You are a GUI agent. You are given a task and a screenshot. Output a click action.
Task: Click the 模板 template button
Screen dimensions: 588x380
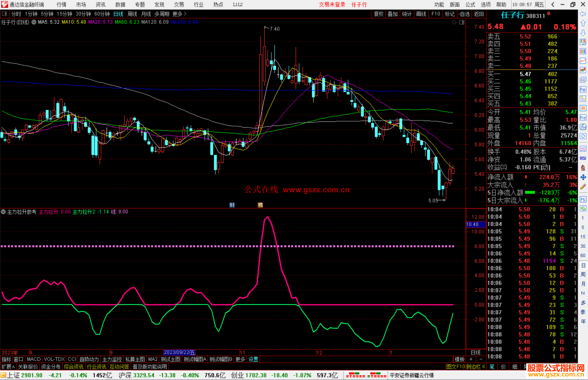(460, 359)
